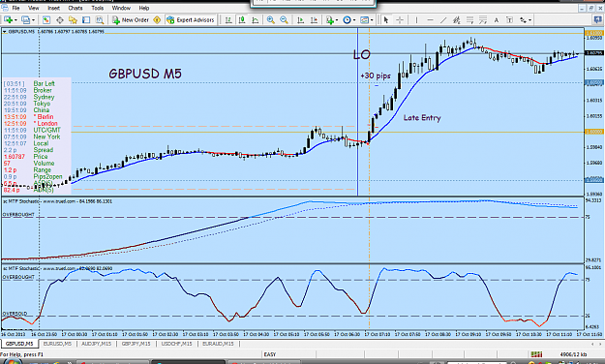
Task: Open the Insert menu
Action: [x=53, y=8]
